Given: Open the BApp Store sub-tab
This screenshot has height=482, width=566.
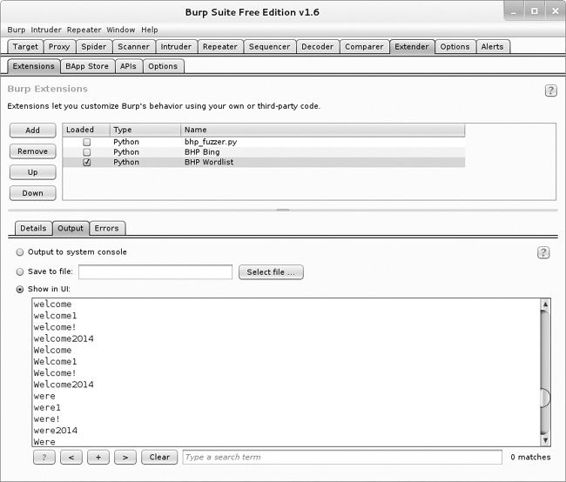Looking at the screenshot, I should point(87,66).
